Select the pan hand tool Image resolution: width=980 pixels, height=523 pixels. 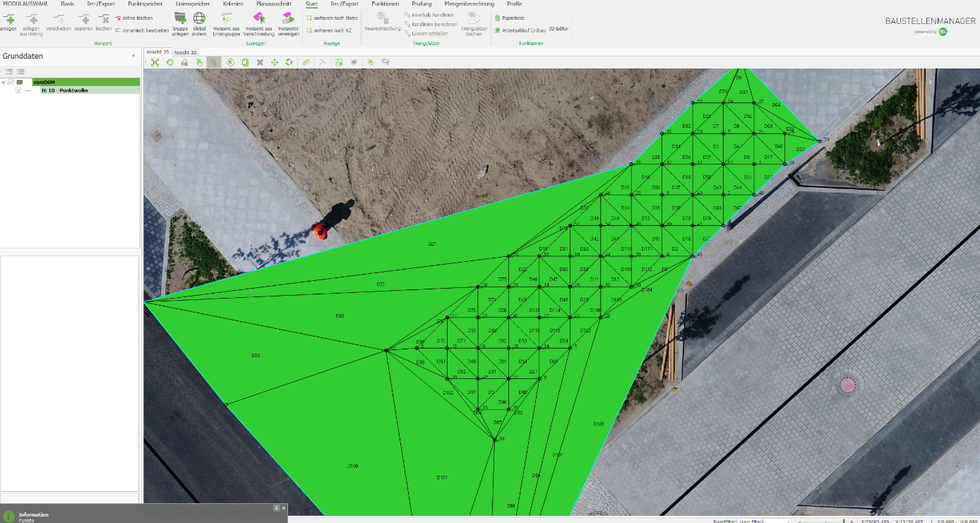[x=199, y=62]
